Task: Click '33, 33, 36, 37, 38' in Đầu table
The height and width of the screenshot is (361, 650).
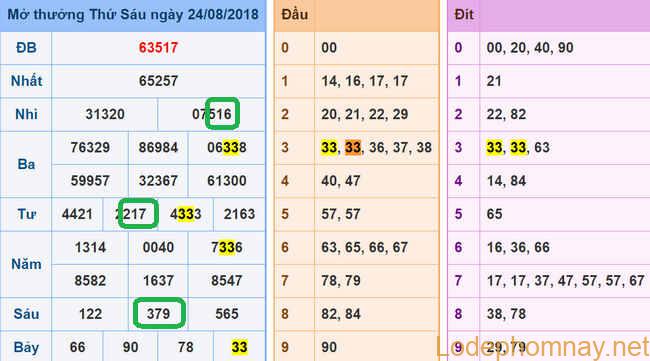Action: coord(376,147)
